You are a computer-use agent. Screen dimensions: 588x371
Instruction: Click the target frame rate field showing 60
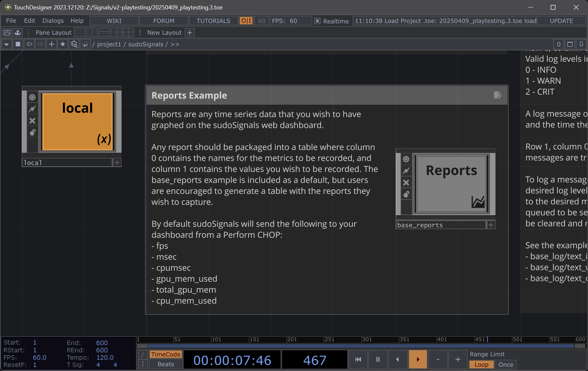(x=262, y=21)
